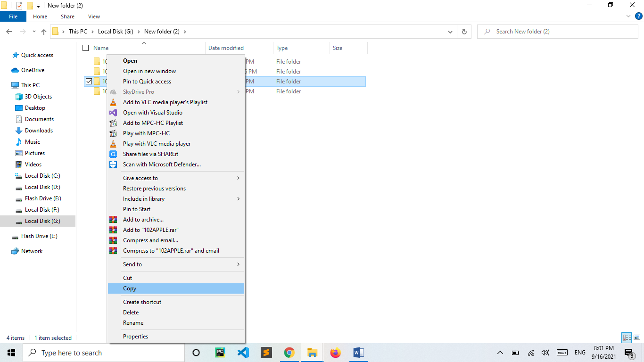Navigate back with the back arrow
The width and height of the screenshot is (644, 362).
click(x=9, y=31)
